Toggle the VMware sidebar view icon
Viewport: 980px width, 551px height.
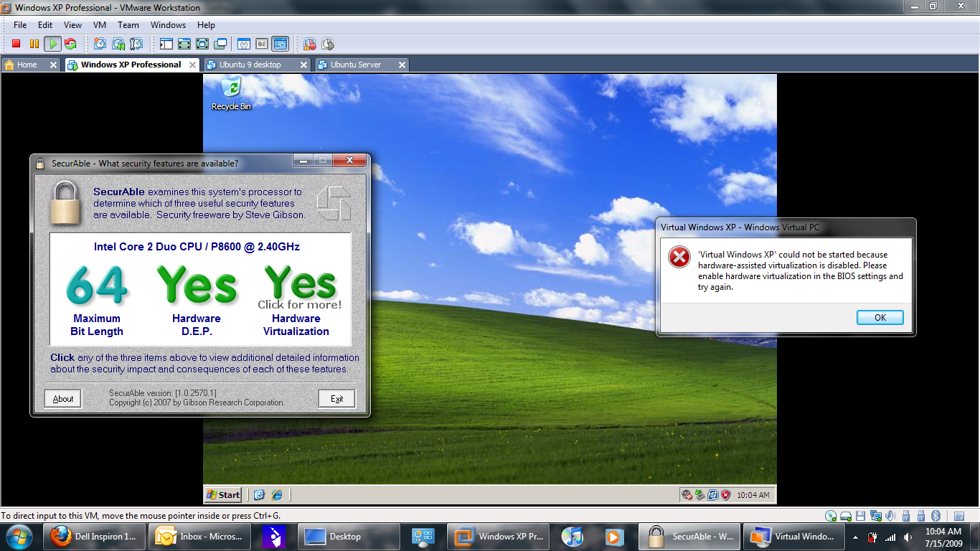pyautogui.click(x=166, y=44)
